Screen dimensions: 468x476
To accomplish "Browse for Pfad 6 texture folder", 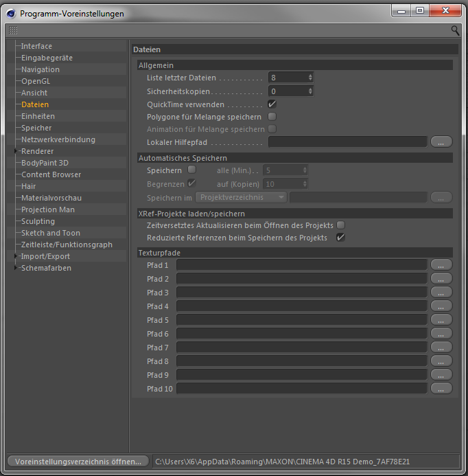I will pyautogui.click(x=441, y=333).
